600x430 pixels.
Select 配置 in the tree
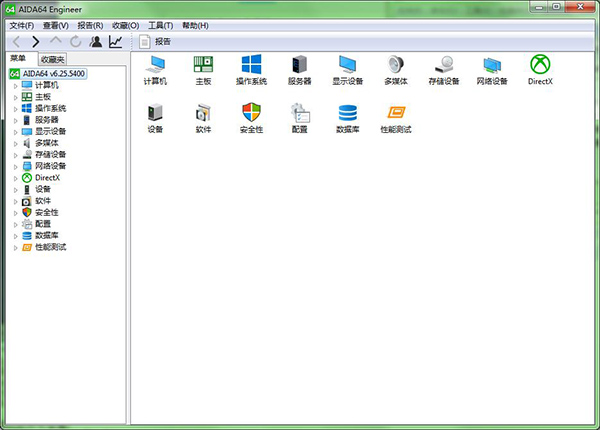coord(43,224)
